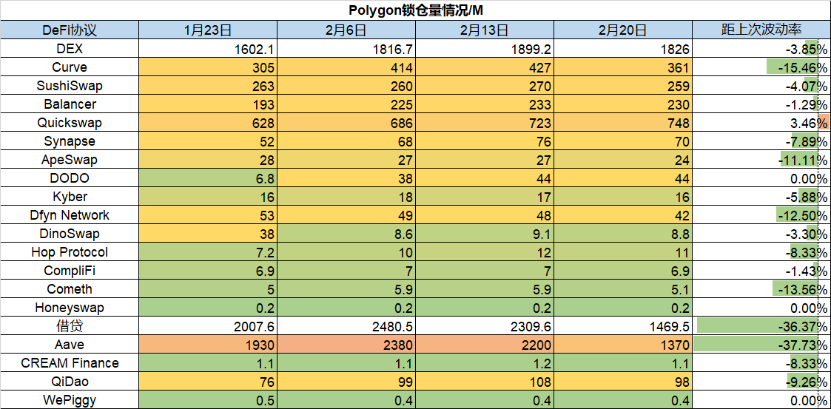Click the 距上次波动率 column header
The image size is (831, 409).
point(762,30)
